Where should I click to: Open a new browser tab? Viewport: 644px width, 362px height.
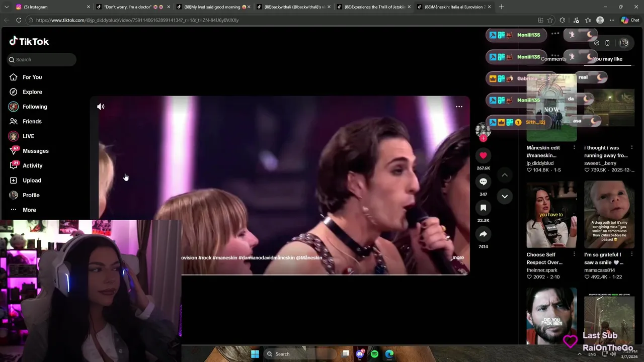[x=501, y=7]
